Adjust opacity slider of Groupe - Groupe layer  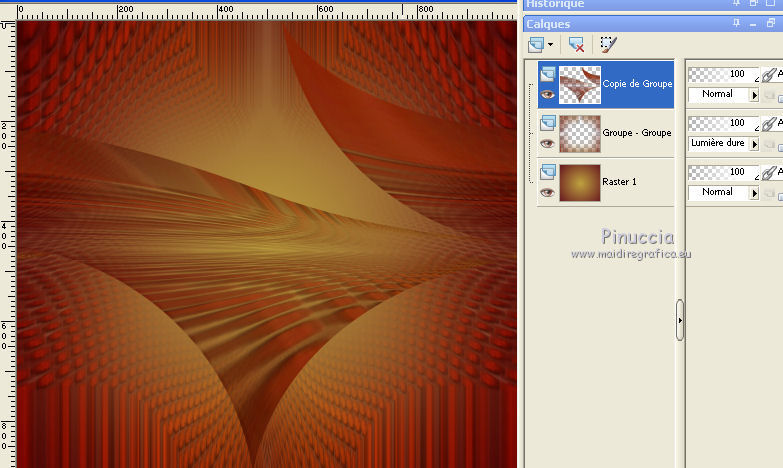click(723, 123)
